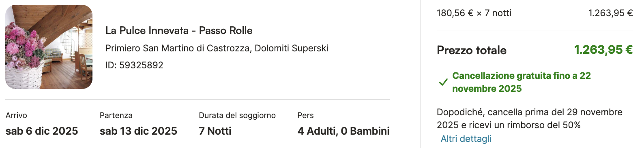Click the Arrivo label

pyautogui.click(x=16, y=115)
